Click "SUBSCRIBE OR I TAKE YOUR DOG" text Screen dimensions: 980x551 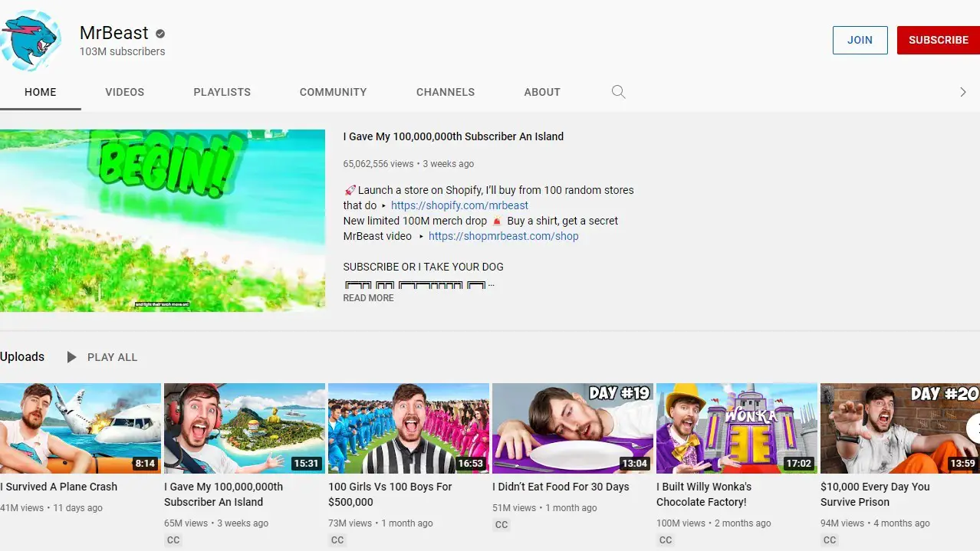[423, 267]
